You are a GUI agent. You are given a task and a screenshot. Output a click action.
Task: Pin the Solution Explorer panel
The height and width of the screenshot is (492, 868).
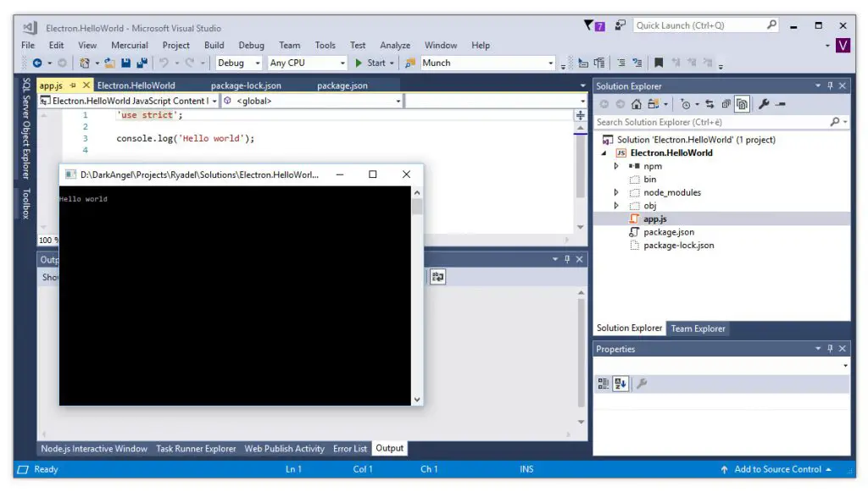point(831,86)
